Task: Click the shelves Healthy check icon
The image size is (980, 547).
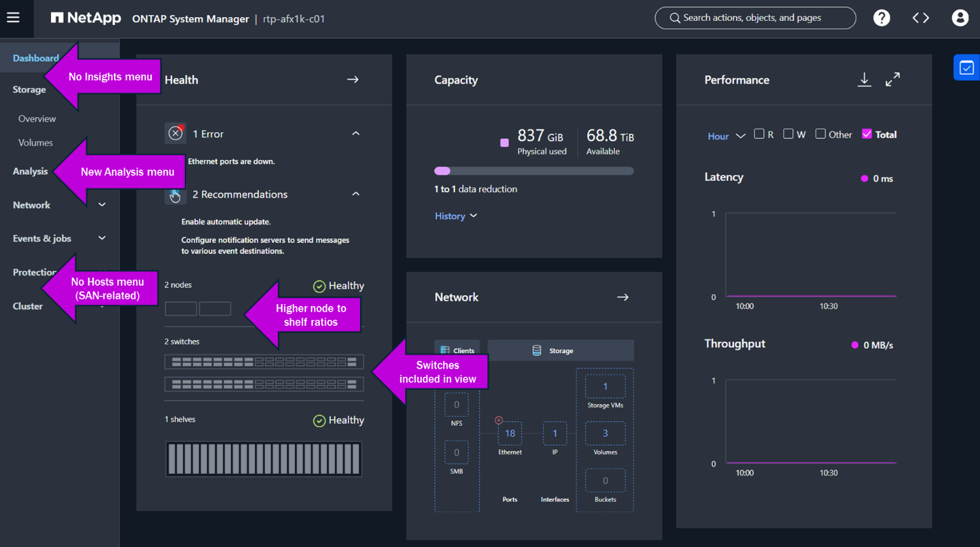Action: point(319,421)
